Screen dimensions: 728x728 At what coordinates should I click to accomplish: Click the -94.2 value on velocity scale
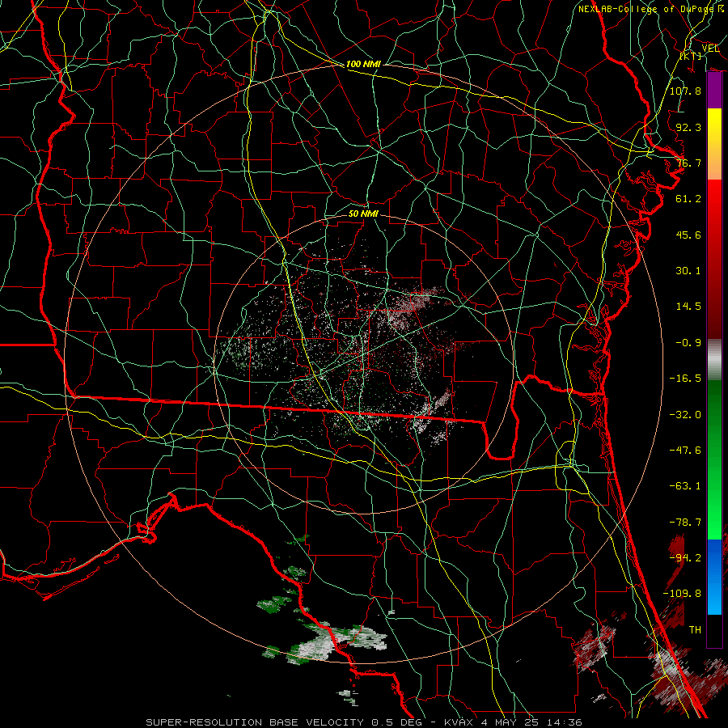point(685,558)
